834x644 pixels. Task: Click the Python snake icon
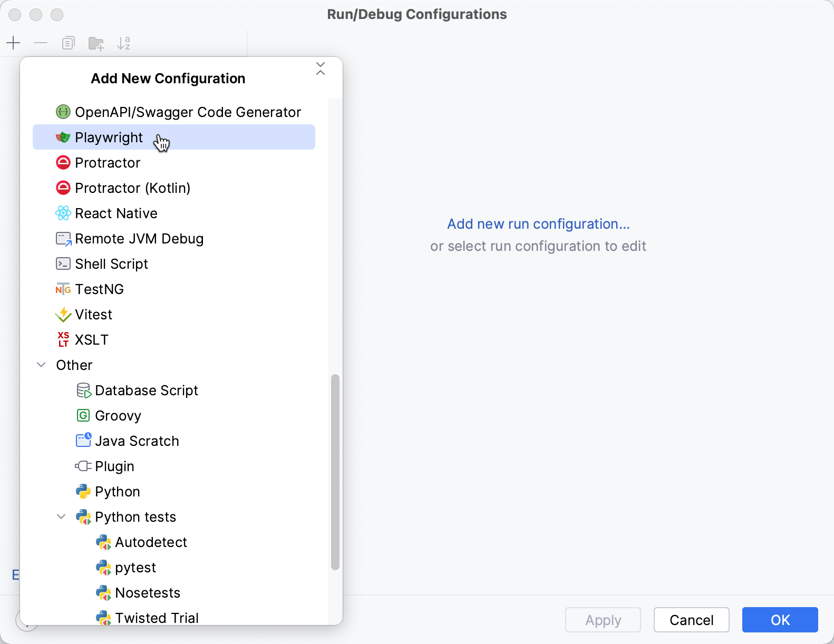(83, 491)
